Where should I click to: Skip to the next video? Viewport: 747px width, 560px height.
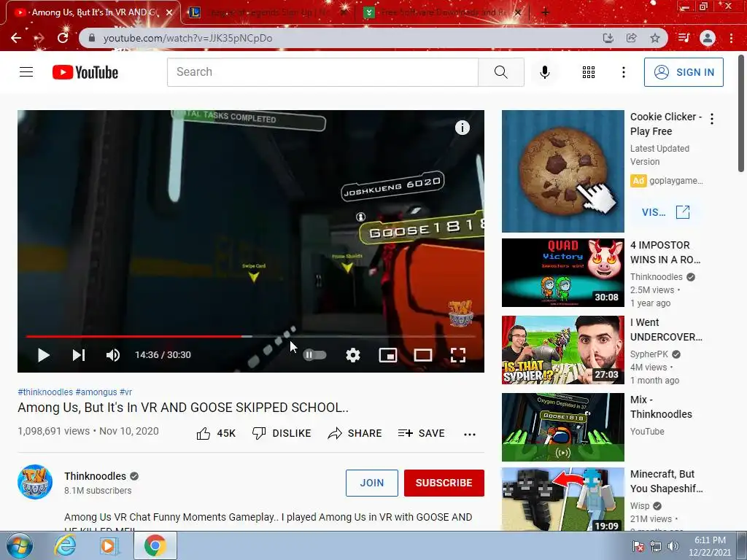79,355
